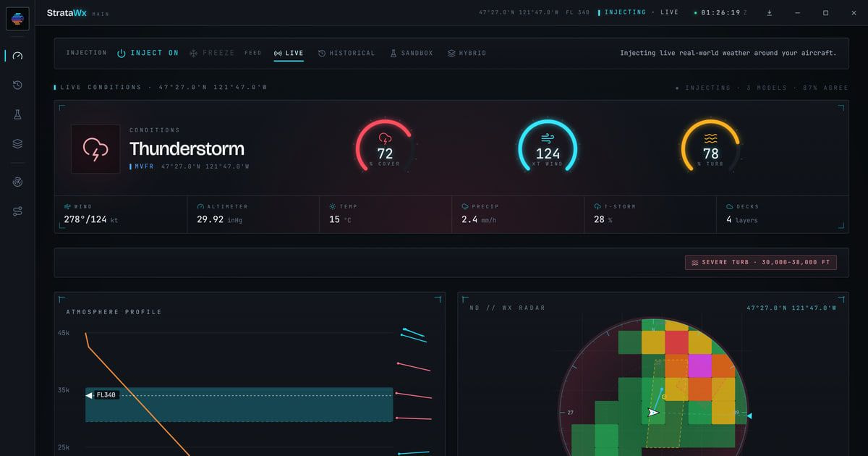868x456 pixels.
Task: Click the 2.4 mm/h precip value
Action: (479, 219)
